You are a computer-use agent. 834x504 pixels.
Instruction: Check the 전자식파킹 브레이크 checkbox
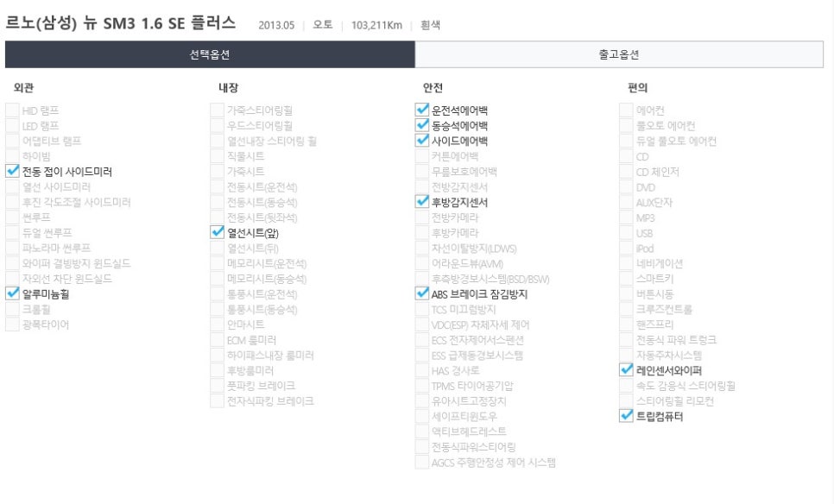point(217,400)
